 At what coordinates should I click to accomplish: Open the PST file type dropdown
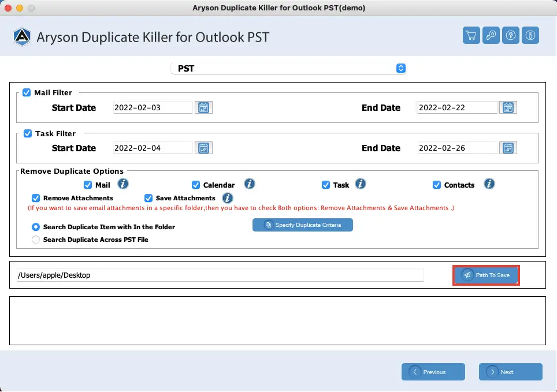click(289, 69)
